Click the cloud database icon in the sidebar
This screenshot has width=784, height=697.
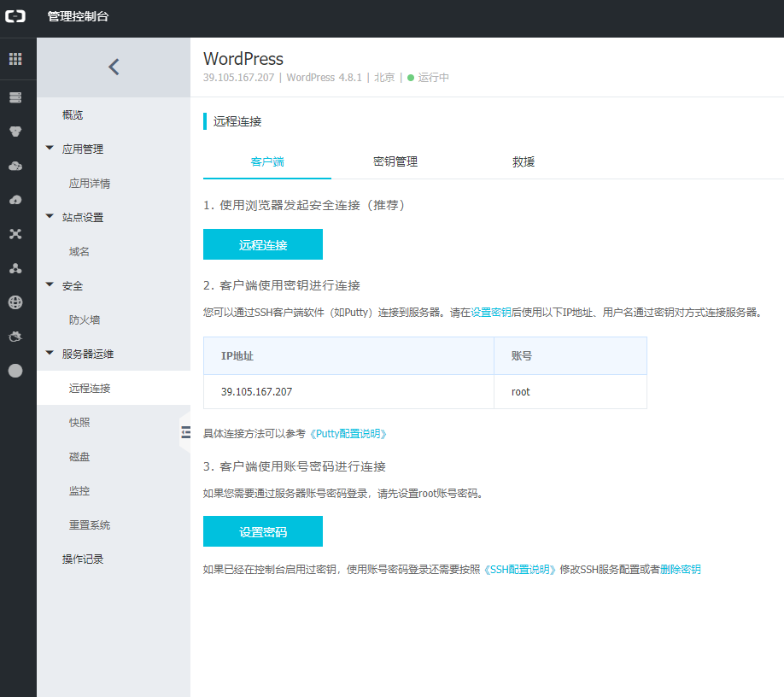click(x=15, y=166)
